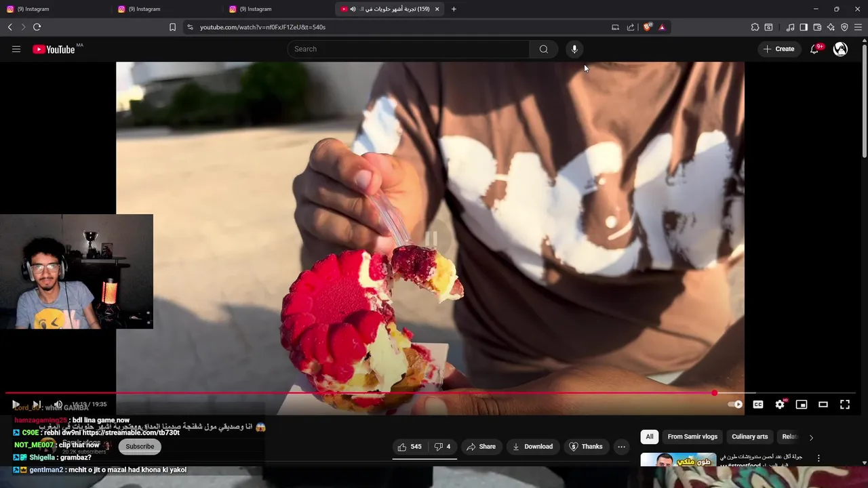Open the media control music note icon

(x=790, y=27)
